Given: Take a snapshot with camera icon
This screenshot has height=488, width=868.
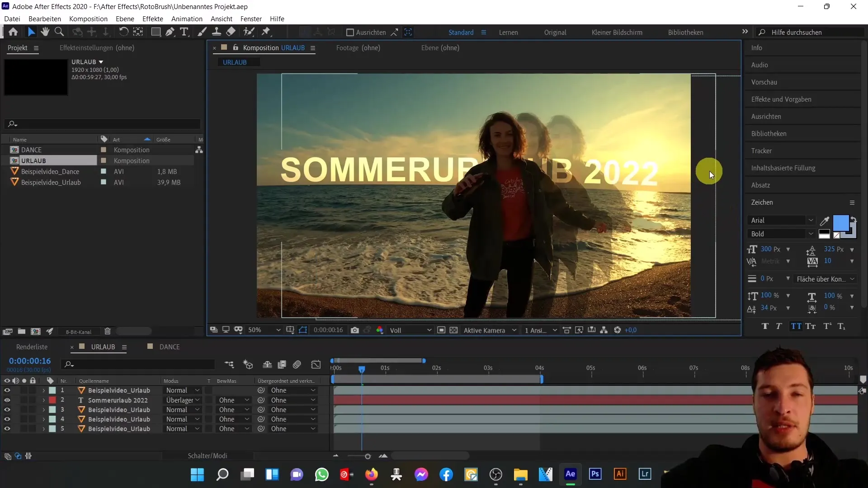Looking at the screenshot, I should [355, 330].
